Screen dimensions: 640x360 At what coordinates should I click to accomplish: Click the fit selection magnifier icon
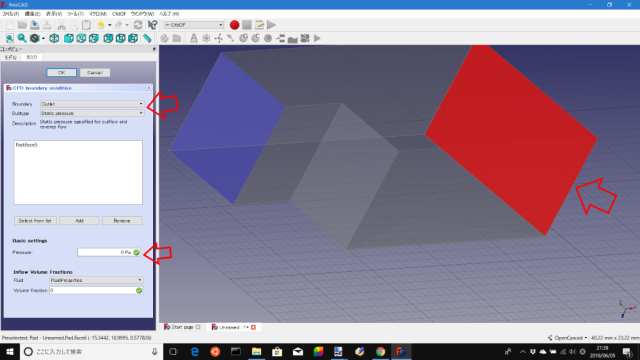tap(22, 38)
